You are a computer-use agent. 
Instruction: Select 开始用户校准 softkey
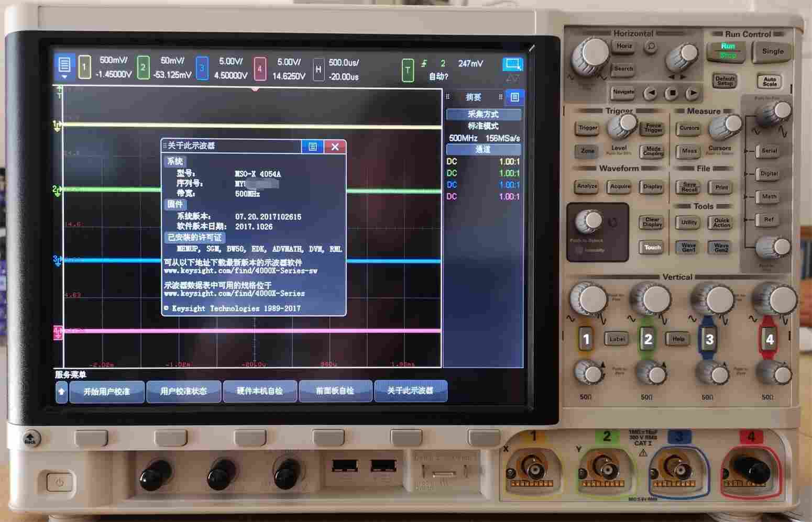coord(106,391)
